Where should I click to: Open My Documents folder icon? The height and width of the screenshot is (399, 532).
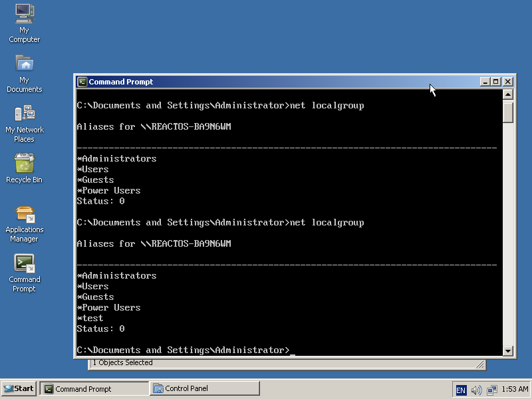[25, 64]
